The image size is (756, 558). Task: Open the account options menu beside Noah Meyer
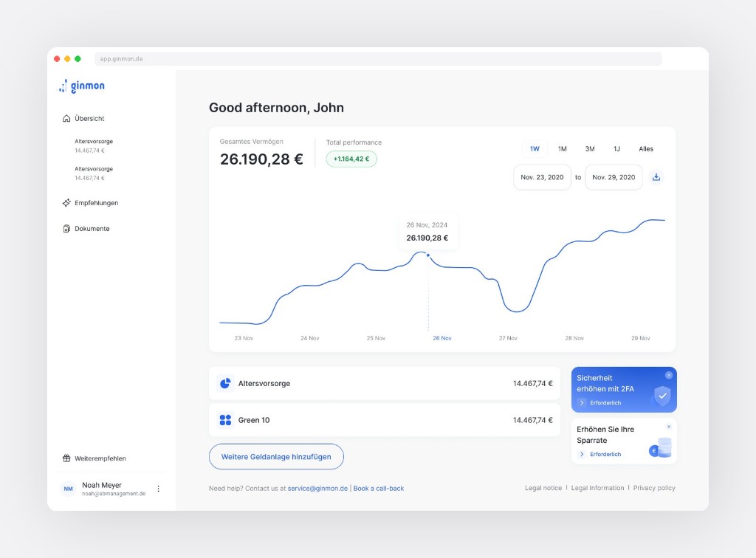158,489
